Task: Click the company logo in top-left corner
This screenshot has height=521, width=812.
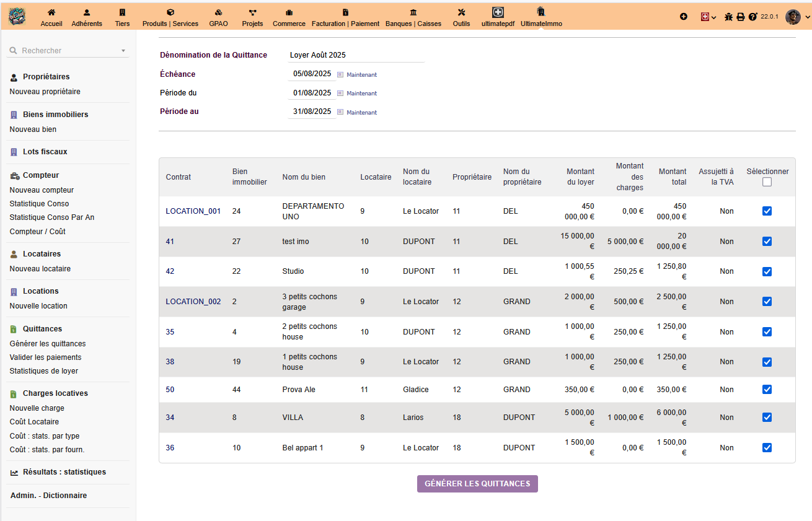Action: click(x=17, y=17)
